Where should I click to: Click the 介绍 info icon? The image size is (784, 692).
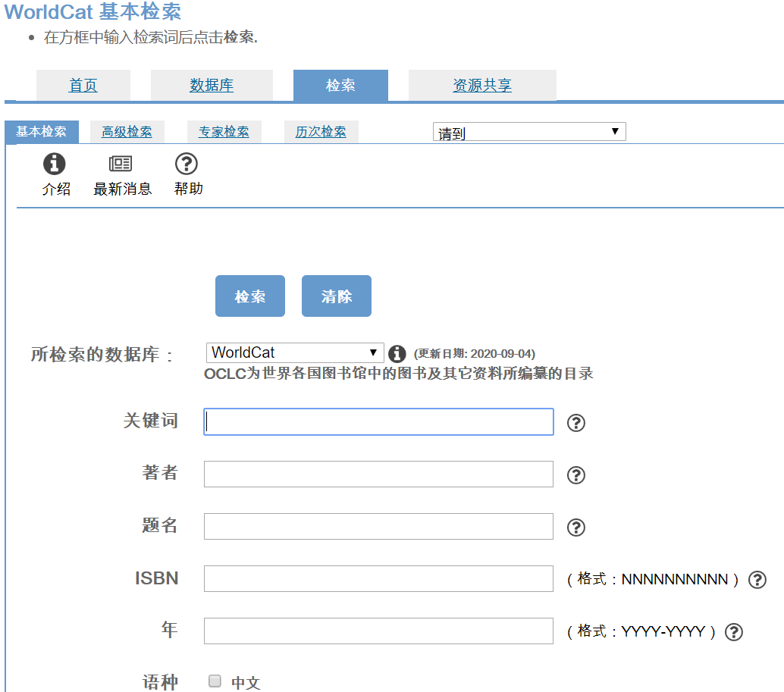pyautogui.click(x=54, y=164)
